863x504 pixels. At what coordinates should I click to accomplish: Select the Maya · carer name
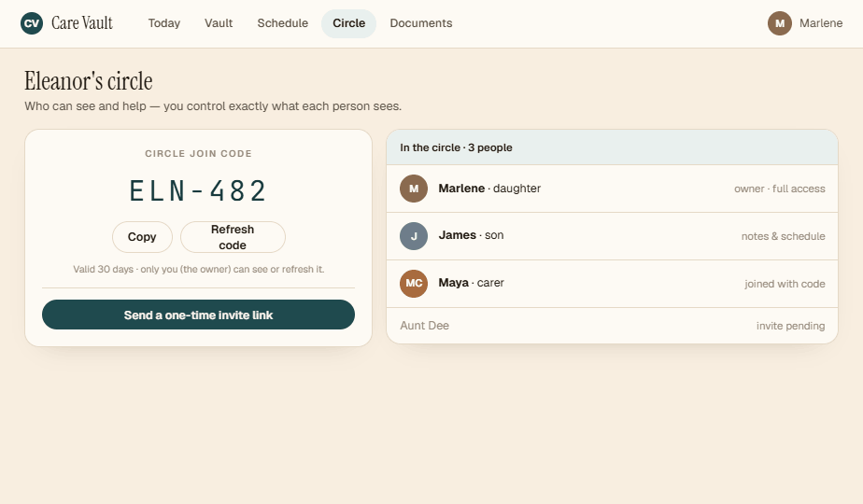coord(471,283)
